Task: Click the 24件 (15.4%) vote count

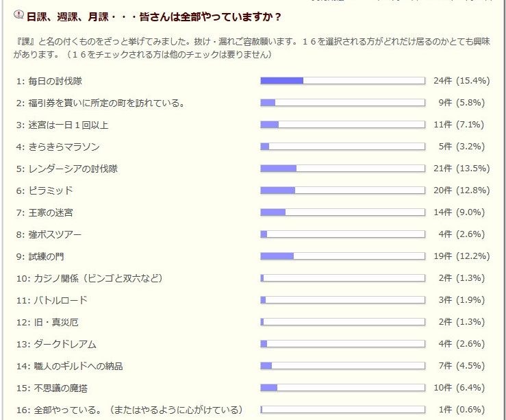Action: (x=461, y=81)
